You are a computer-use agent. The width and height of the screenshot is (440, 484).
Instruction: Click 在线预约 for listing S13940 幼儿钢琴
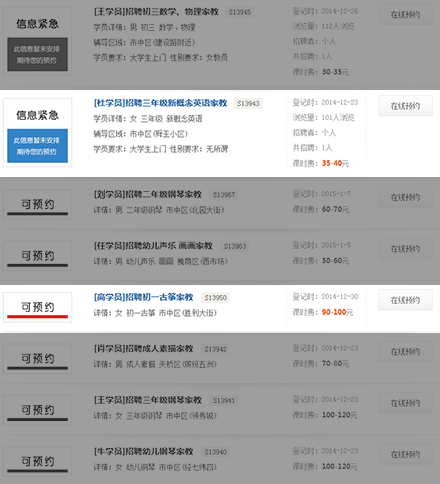[405, 454]
